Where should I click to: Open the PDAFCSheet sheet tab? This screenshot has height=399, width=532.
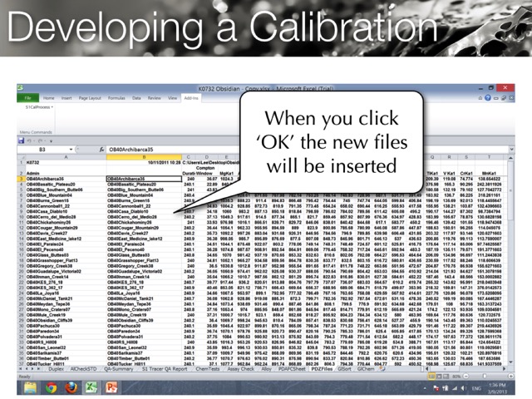pyautogui.click(x=292, y=369)
